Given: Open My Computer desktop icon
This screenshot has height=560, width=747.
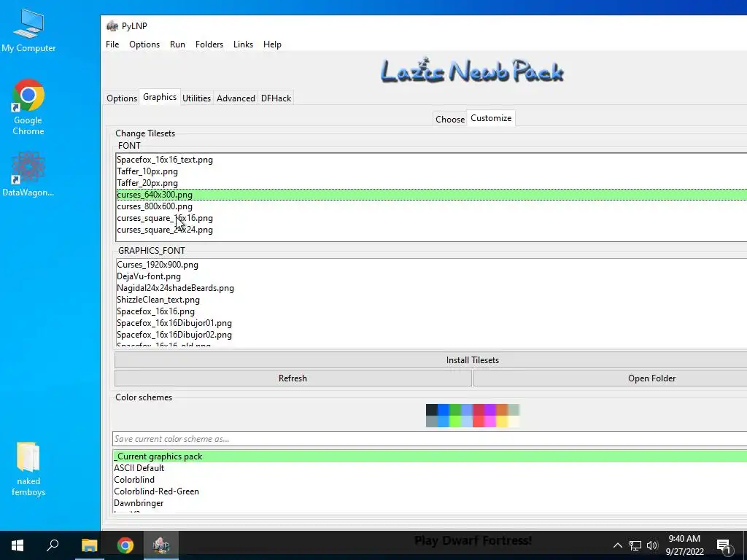Looking at the screenshot, I should 28,31.
